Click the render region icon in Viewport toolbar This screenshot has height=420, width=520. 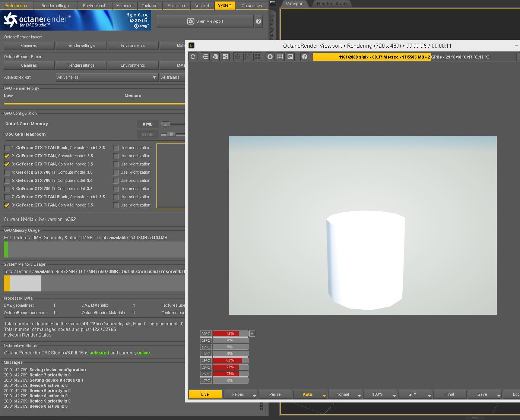[247, 57]
